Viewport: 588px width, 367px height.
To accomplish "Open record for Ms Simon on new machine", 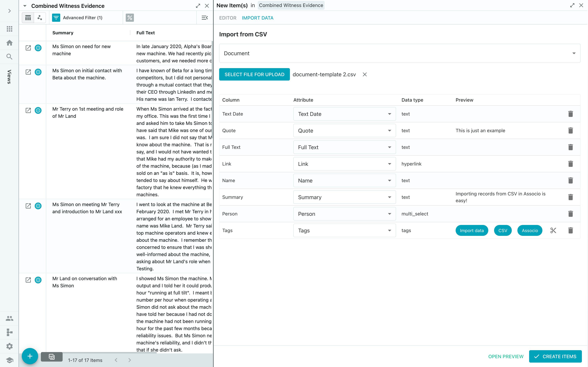I will coord(28,48).
